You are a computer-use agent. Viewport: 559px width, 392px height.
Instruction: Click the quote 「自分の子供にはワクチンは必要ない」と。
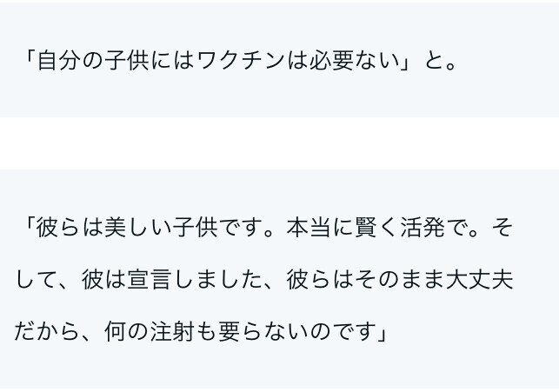click(x=240, y=61)
